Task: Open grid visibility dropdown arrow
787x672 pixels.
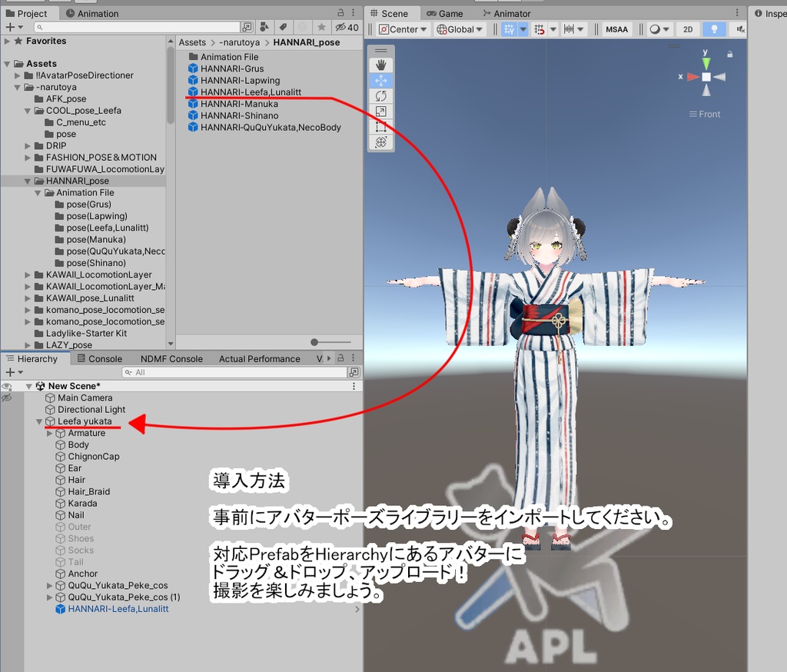Action: [x=523, y=29]
